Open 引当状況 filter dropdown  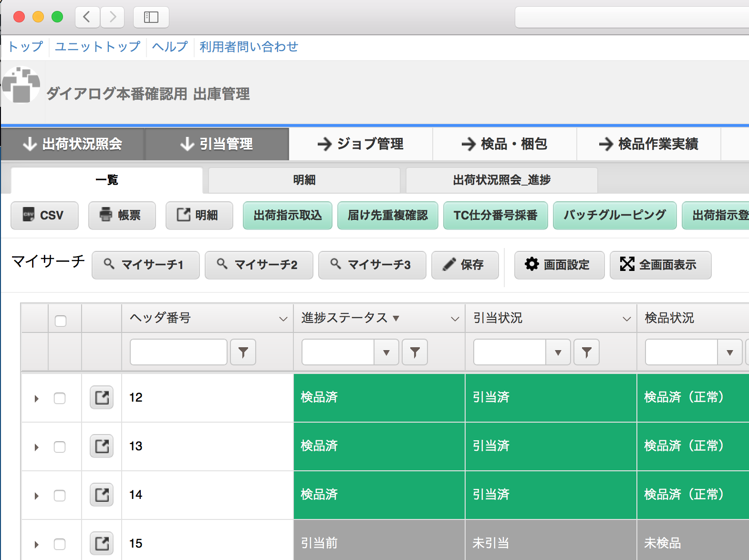[558, 353]
